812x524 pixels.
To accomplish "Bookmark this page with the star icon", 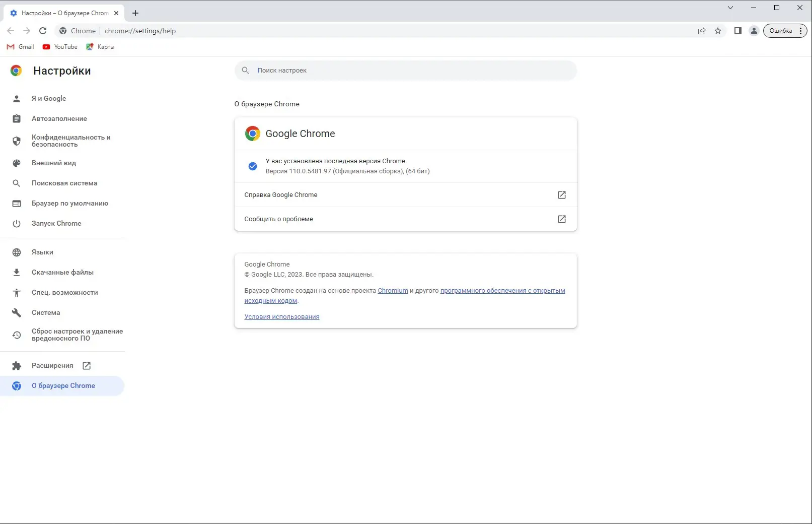I will [x=718, y=31].
